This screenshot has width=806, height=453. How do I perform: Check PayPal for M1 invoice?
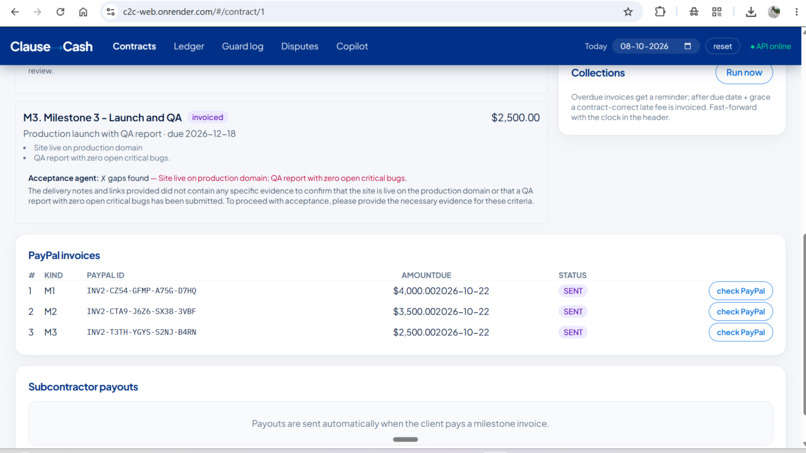pyautogui.click(x=740, y=291)
